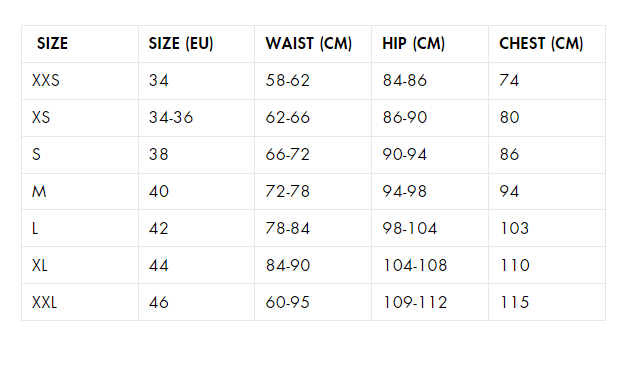Select the waist value 72-78
Viewport: 622px width, 369px height.
pyautogui.click(x=288, y=192)
